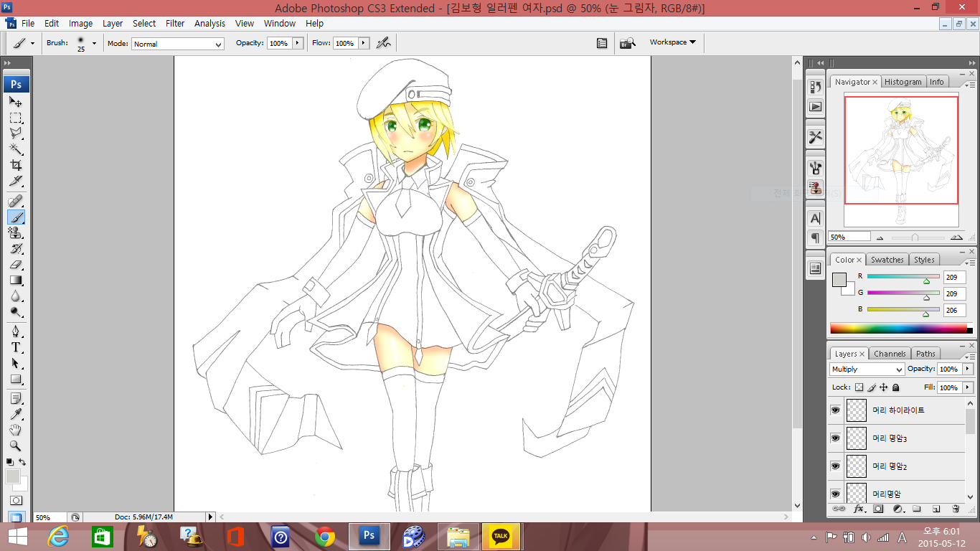
Task: Add a layer mask
Action: [x=877, y=509]
